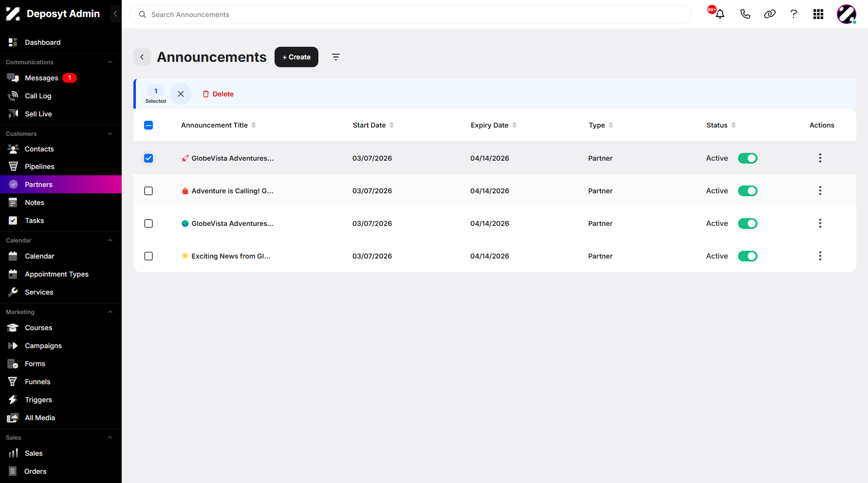The width and height of the screenshot is (868, 483).
Task: Open actions menu for Exciting News row
Action: pos(820,256)
